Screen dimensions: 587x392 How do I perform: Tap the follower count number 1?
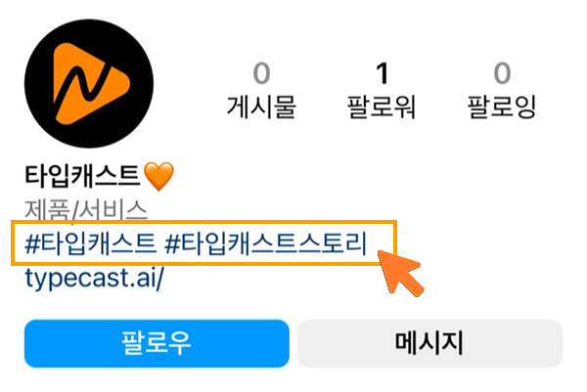pyautogui.click(x=382, y=73)
